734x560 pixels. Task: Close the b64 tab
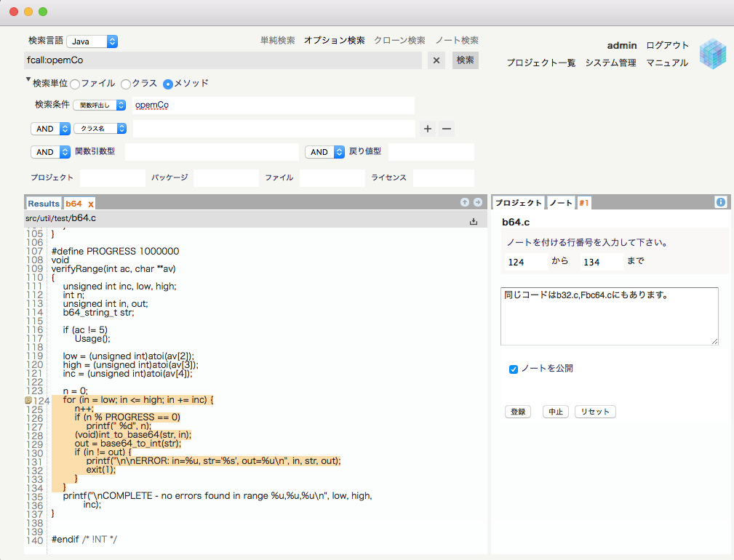[x=91, y=204]
